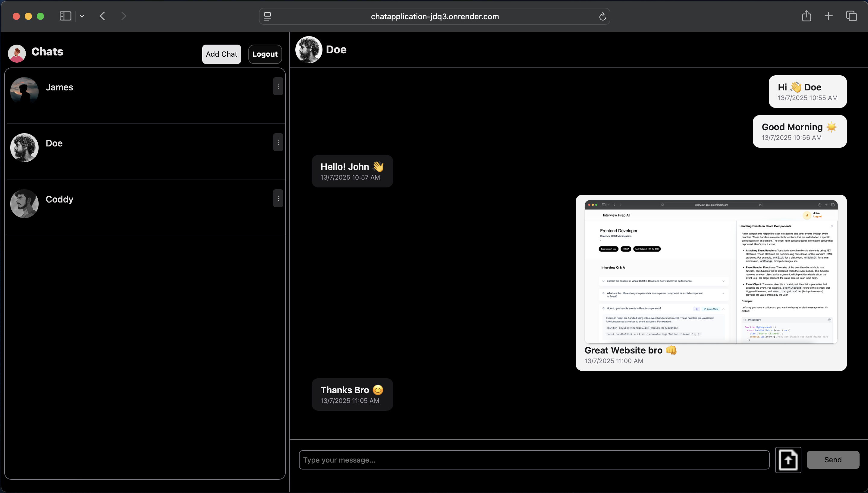Screen dimensions: 868x493
Task: Open the shared website screenshot image
Action: click(711, 272)
